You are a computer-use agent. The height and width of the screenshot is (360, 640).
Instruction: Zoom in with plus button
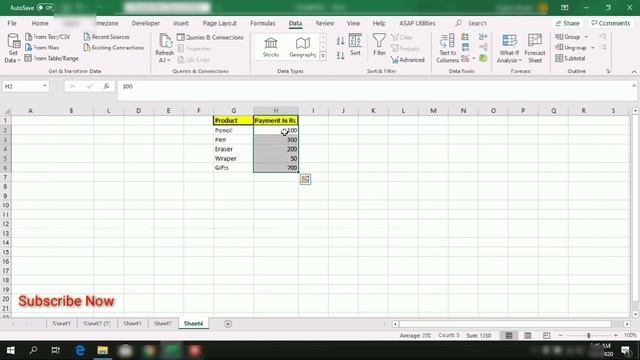coord(616,336)
